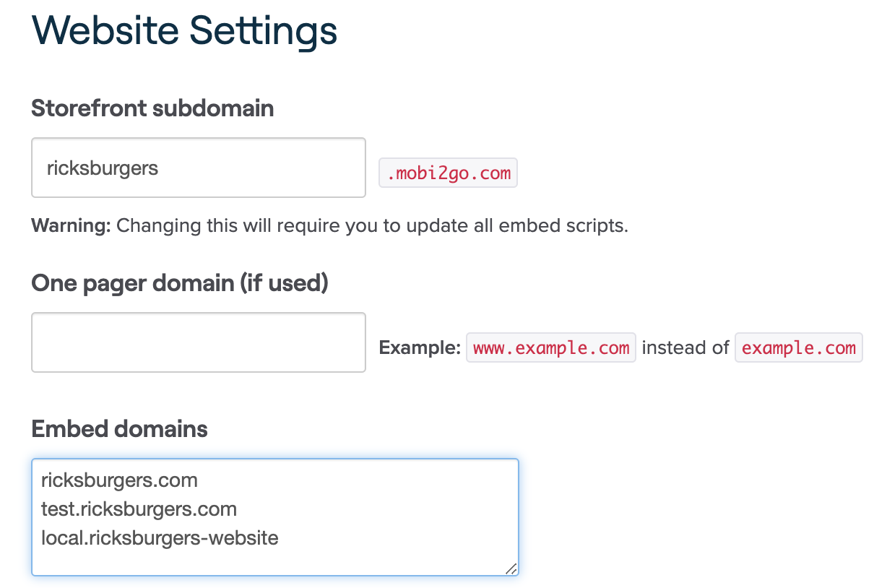Click the .mobi2go.com domain suffix badge
The width and height of the screenshot is (887, 588).
coord(448,174)
